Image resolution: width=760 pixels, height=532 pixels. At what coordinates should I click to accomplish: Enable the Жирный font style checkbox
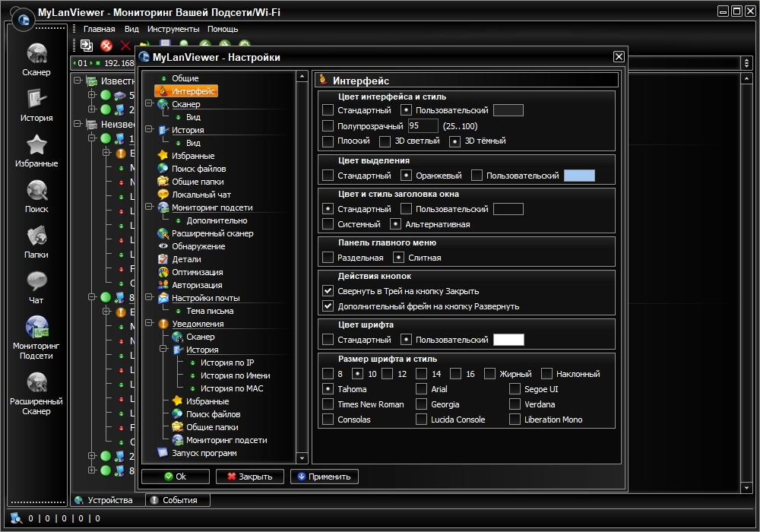[489, 374]
